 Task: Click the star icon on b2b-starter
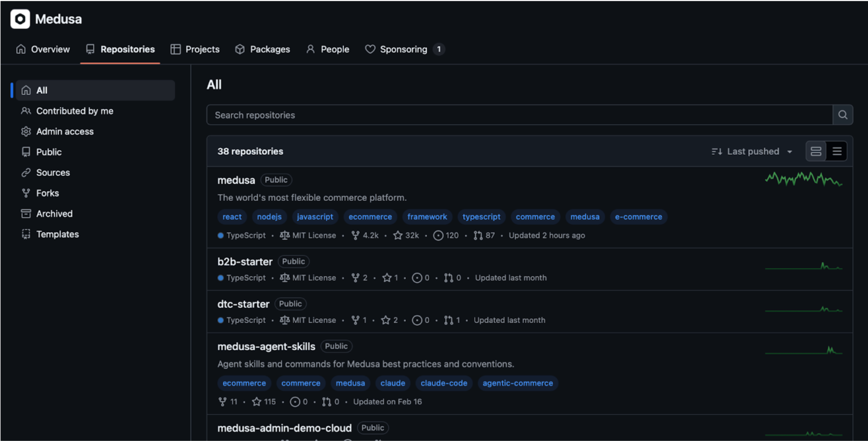[387, 278]
